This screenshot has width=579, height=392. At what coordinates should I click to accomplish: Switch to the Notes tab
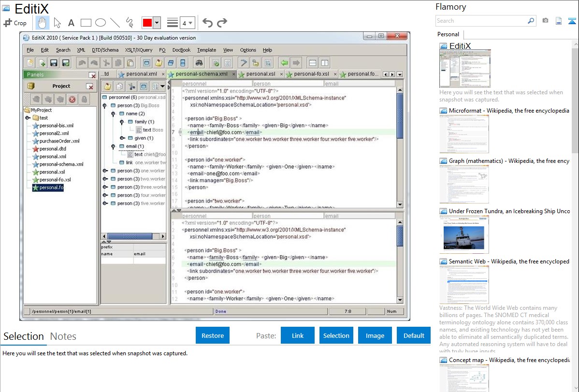[x=63, y=336]
